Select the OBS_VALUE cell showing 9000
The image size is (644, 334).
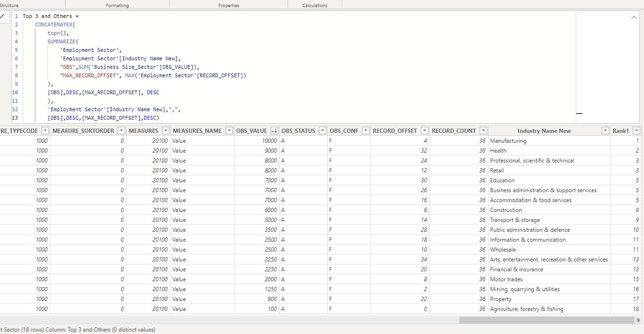tap(257, 151)
